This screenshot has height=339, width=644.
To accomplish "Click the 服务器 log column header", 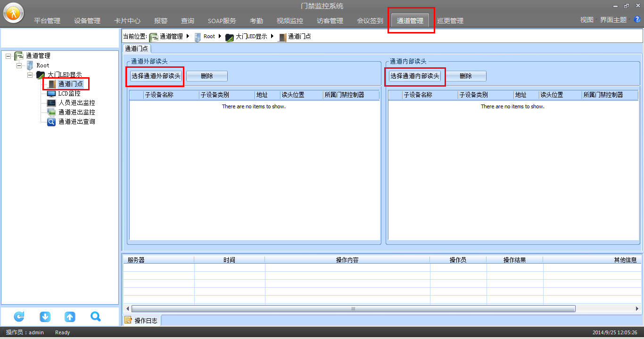I will point(159,260).
